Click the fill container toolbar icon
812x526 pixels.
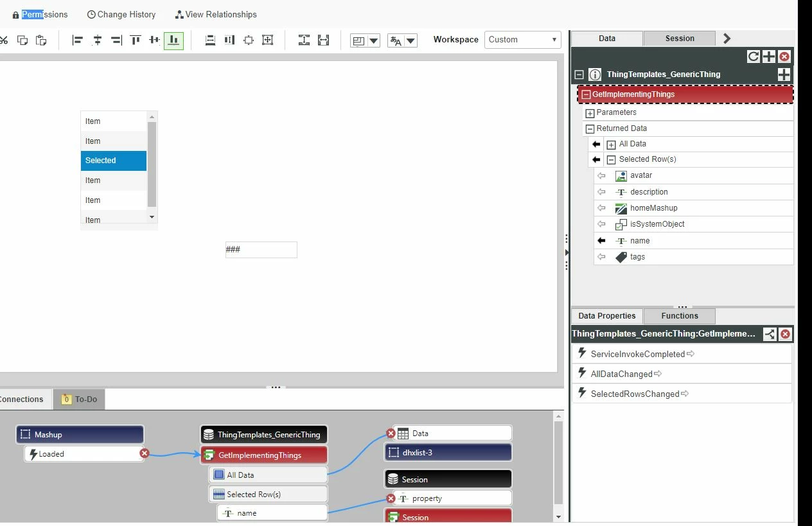[268, 40]
